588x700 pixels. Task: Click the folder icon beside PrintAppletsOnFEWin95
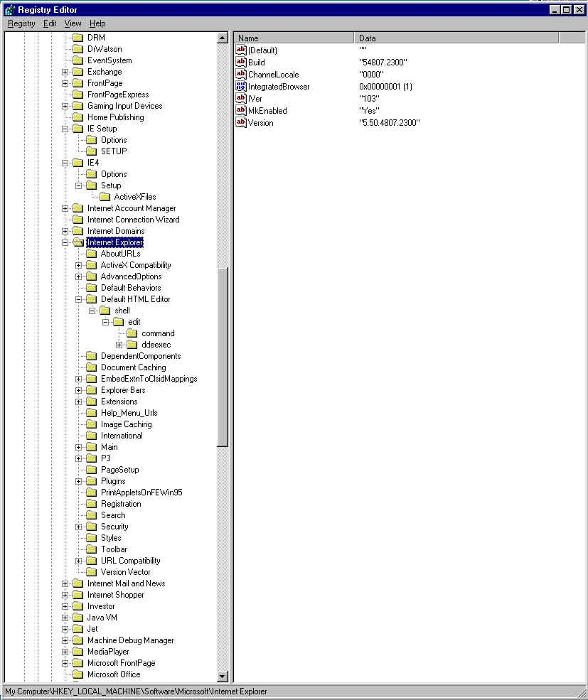[x=92, y=492]
